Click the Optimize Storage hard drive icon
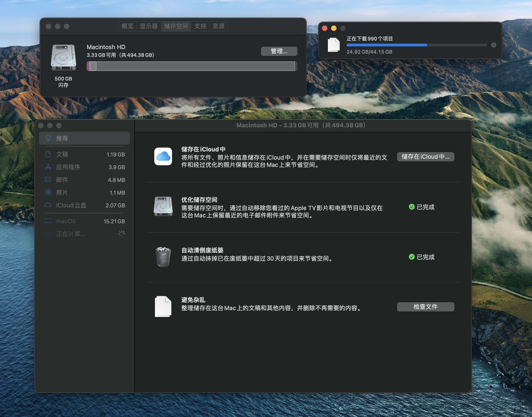The image size is (532, 417). point(163,206)
